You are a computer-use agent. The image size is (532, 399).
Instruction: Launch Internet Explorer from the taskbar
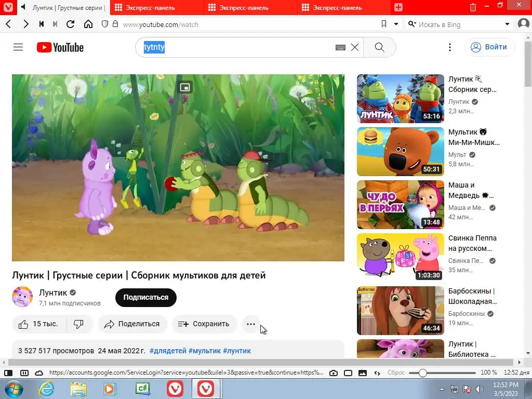tap(46, 389)
